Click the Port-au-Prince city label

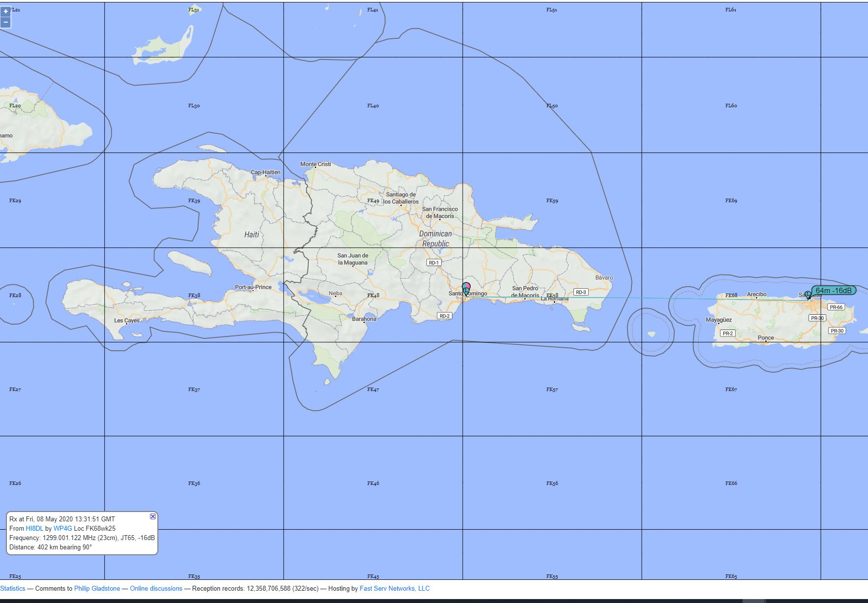coord(253,287)
